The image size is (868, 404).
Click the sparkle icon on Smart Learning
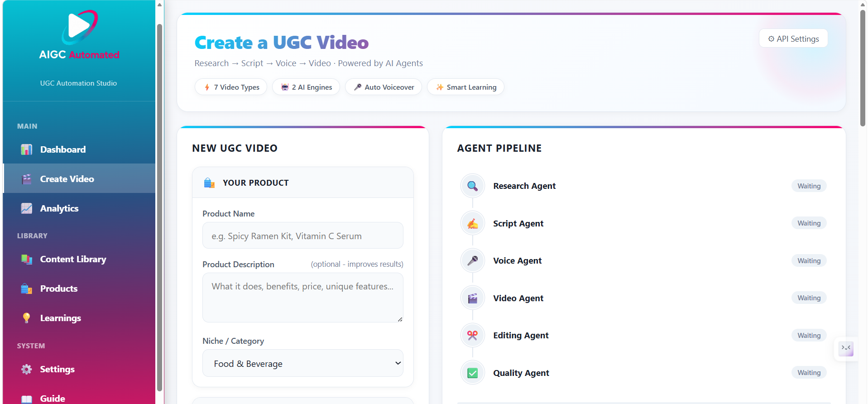click(x=440, y=87)
